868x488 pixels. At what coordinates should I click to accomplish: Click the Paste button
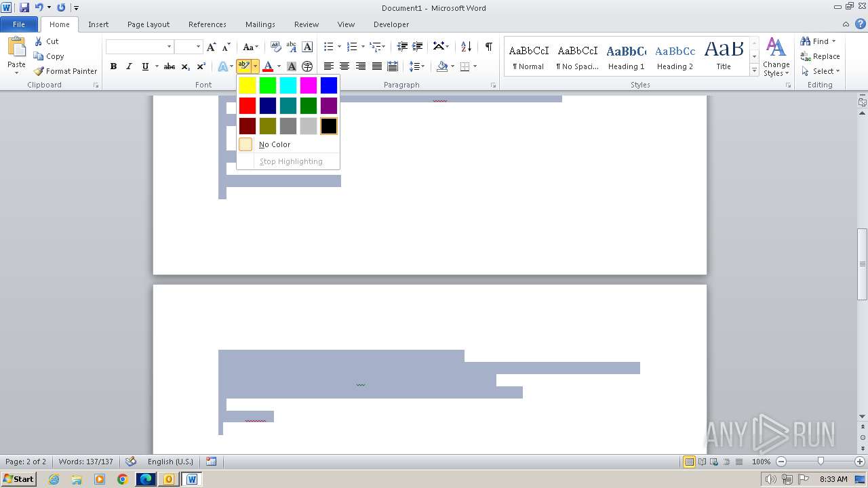coord(16,56)
